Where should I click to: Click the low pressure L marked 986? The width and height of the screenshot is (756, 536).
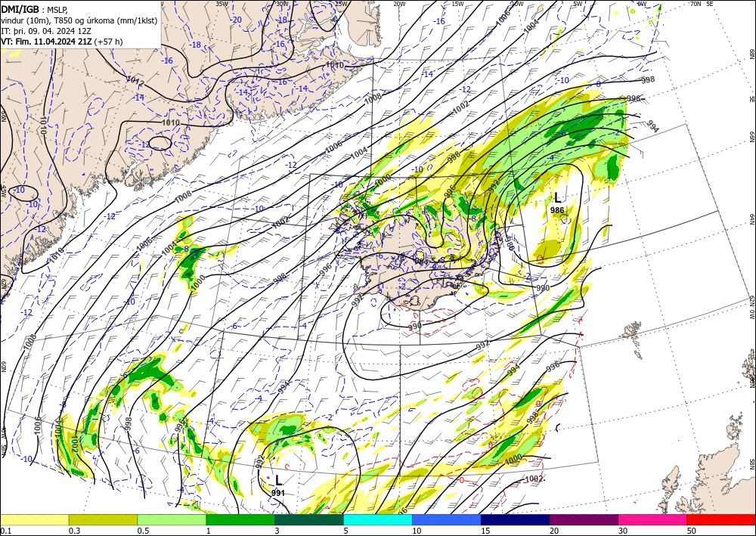pyautogui.click(x=557, y=197)
